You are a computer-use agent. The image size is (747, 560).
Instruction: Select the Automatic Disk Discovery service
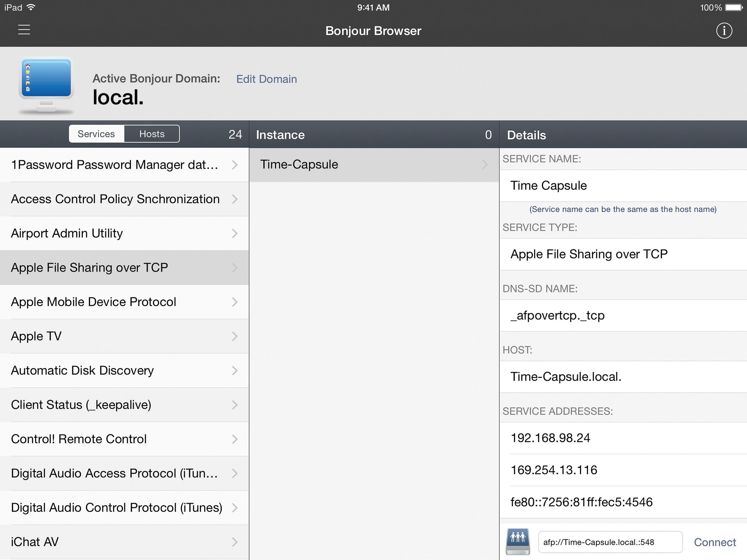(x=82, y=370)
